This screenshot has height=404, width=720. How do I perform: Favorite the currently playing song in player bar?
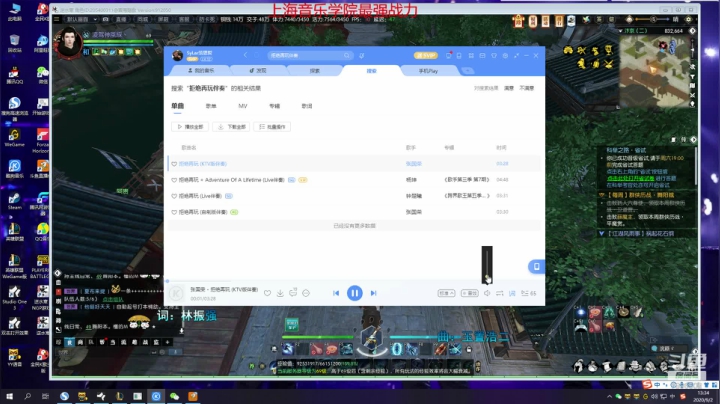click(x=267, y=293)
